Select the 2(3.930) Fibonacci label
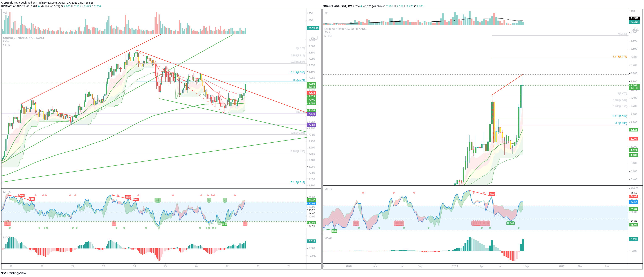The image size is (644, 277). pos(622,34)
